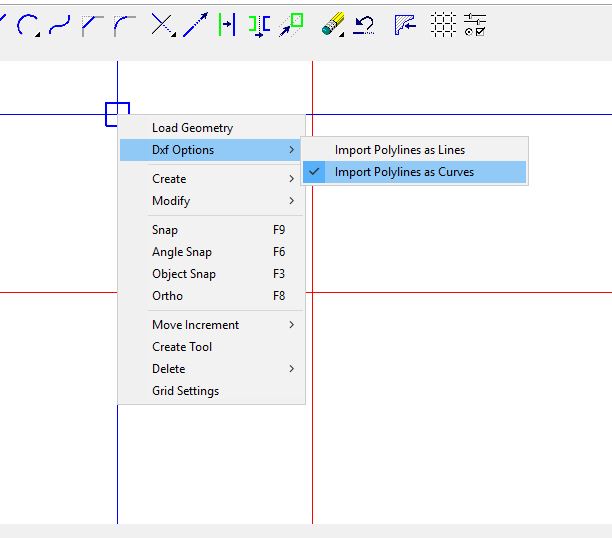This screenshot has height=538, width=612.
Task: Select the green dimension tool
Action: [x=227, y=25]
